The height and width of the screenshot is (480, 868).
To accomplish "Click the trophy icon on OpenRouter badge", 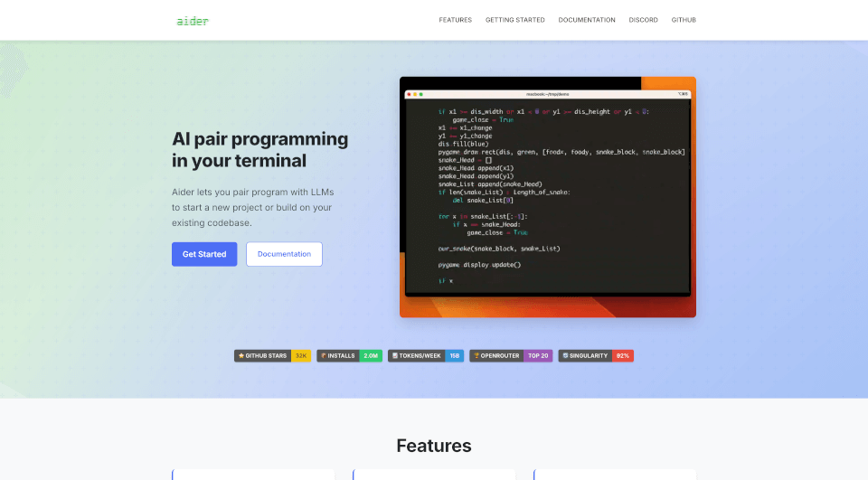I will coord(476,356).
